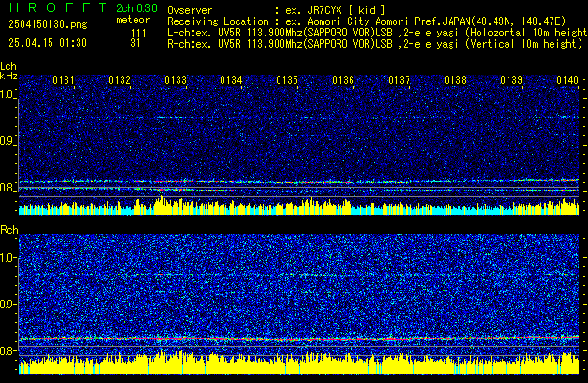The image size is (588, 383).
Task: Click the 'kHz' axis unit label
Action: point(8,76)
